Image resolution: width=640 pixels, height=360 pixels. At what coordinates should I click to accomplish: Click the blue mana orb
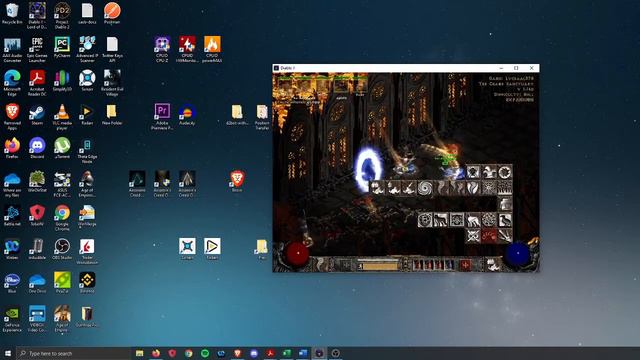pyautogui.click(x=518, y=254)
